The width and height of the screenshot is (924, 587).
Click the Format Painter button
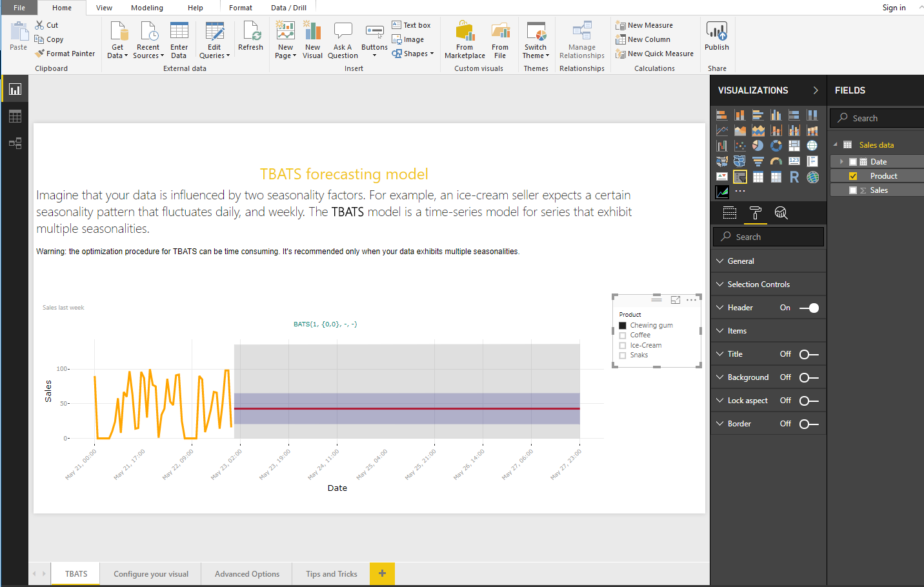coord(65,54)
